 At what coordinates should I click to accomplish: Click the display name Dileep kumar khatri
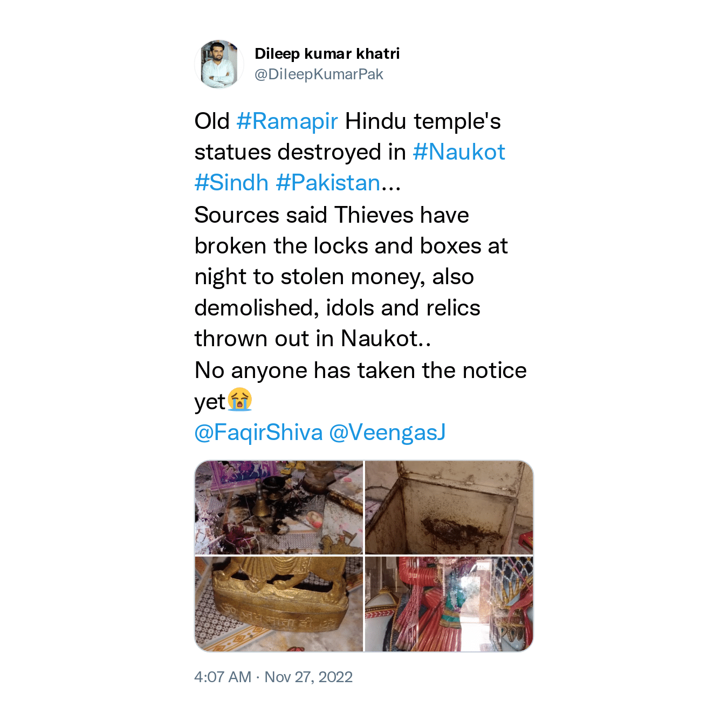pyautogui.click(x=327, y=54)
